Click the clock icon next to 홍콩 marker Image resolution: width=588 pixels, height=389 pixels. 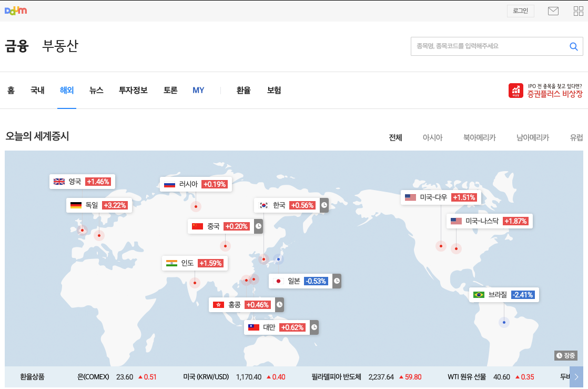[279, 305]
